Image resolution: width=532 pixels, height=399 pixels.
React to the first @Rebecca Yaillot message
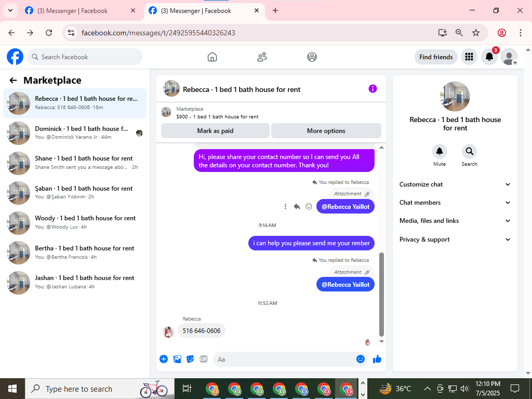click(x=309, y=206)
